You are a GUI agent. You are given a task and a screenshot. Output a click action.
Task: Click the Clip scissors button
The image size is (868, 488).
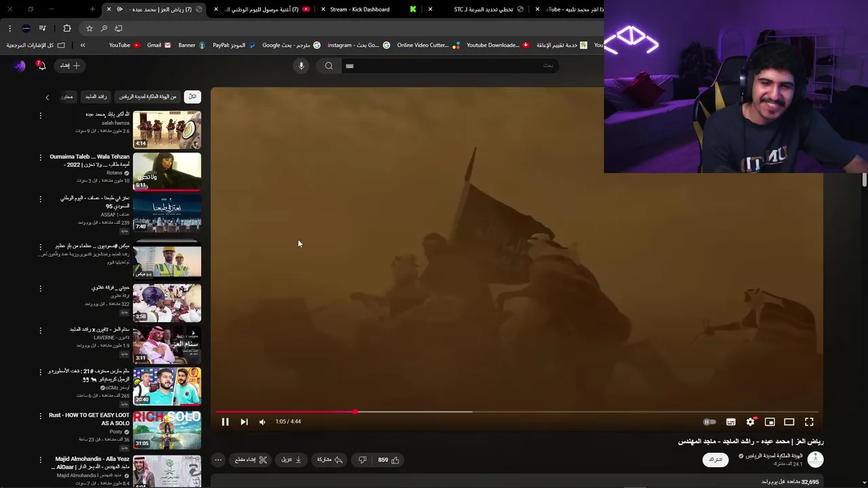point(252,460)
